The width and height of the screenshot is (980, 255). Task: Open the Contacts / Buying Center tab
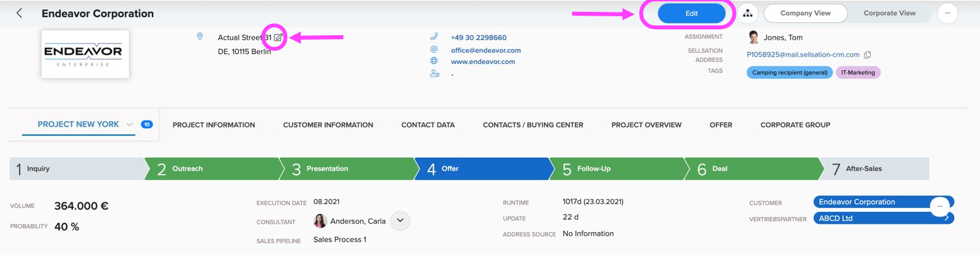(533, 125)
